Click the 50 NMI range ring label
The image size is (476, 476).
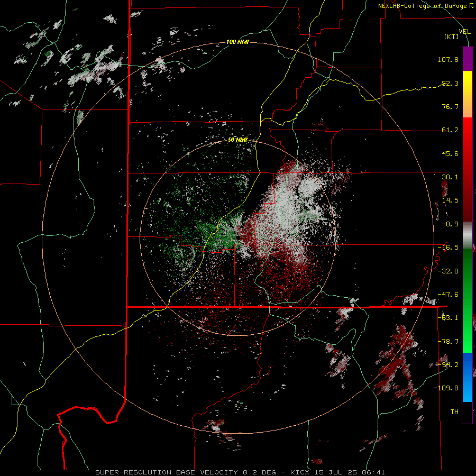(x=237, y=140)
